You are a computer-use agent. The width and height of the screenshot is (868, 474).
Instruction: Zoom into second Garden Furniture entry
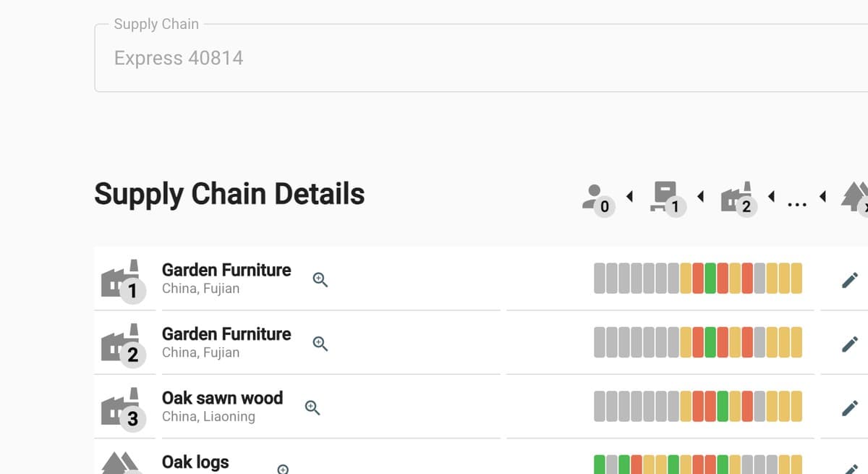point(320,344)
